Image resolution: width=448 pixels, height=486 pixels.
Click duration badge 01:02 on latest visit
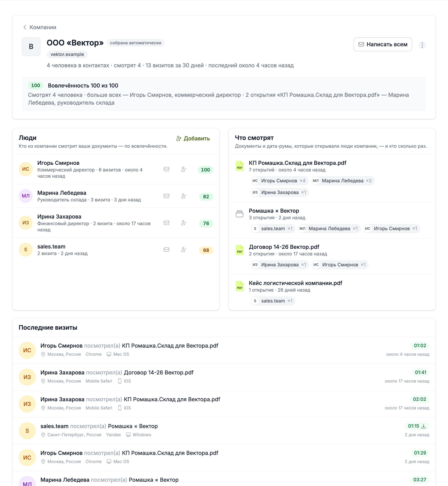point(420,345)
